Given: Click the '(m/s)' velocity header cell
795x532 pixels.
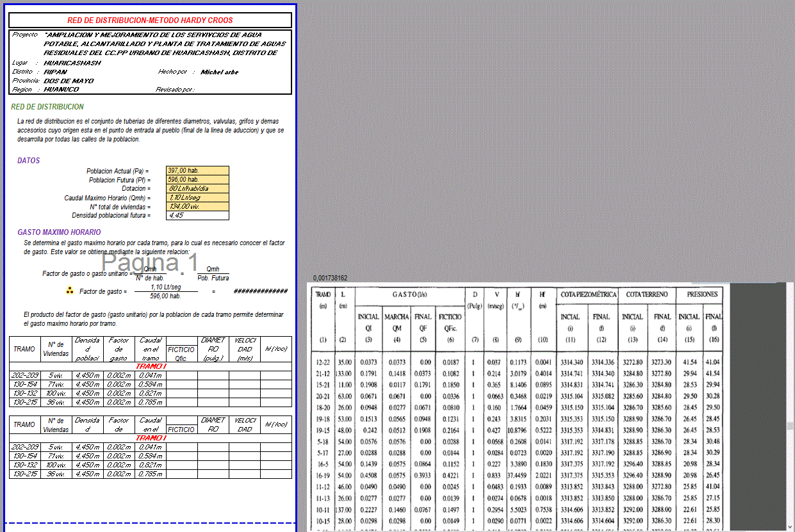Looking at the screenshot, I should pos(245,358).
